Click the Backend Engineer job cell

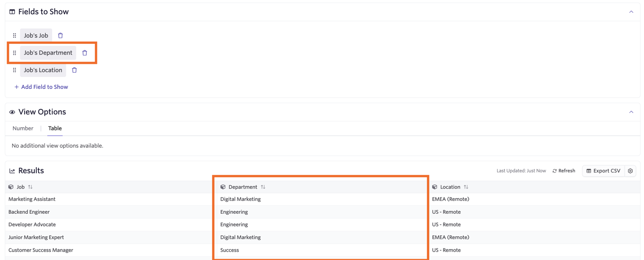[x=29, y=212]
